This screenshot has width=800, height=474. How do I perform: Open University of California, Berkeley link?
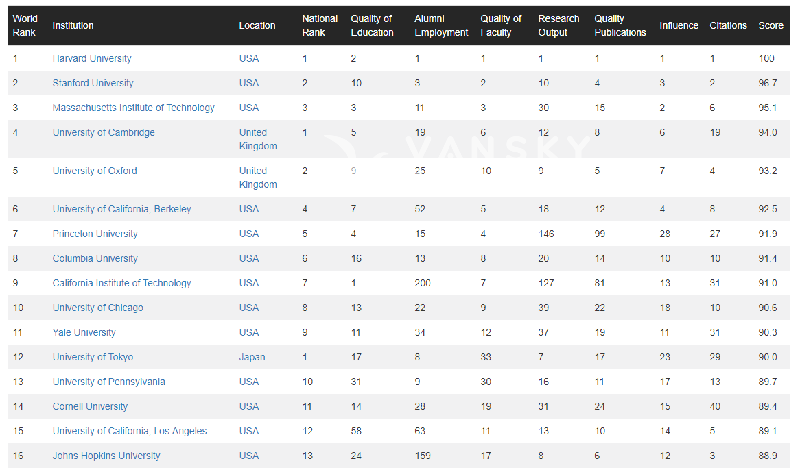pyautogui.click(x=122, y=209)
